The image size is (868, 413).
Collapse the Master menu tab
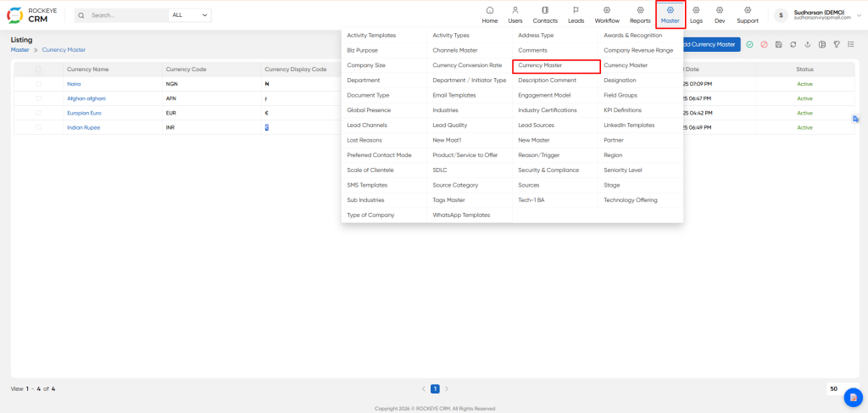(670, 15)
